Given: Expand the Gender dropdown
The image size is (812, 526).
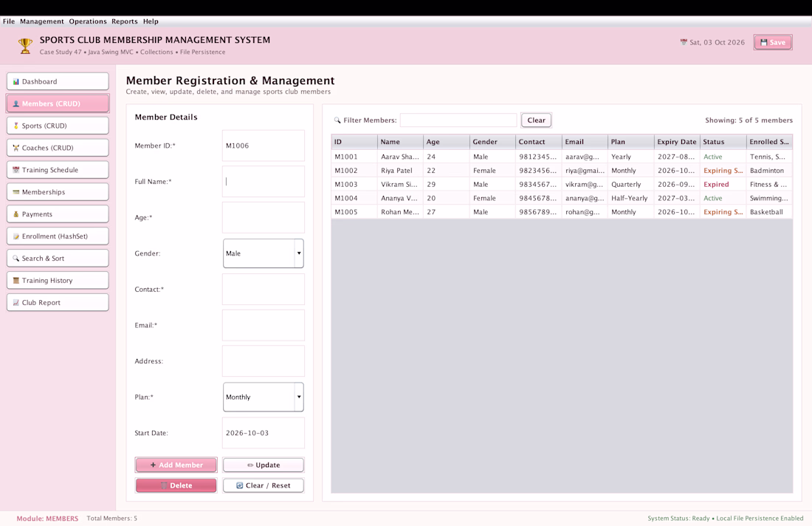Looking at the screenshot, I should [x=263, y=253].
